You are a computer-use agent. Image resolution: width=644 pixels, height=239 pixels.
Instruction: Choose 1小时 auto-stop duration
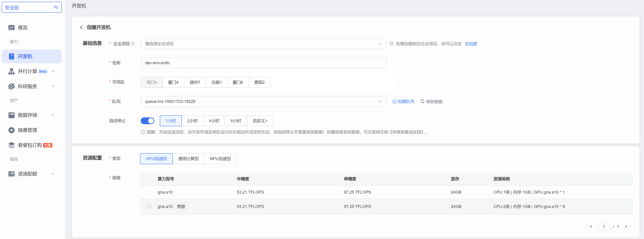pos(171,121)
